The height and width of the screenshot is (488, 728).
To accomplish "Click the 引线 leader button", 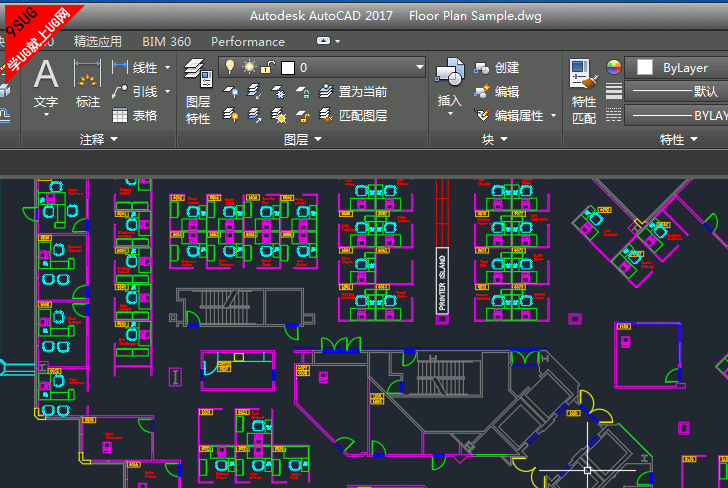I will (x=137, y=91).
